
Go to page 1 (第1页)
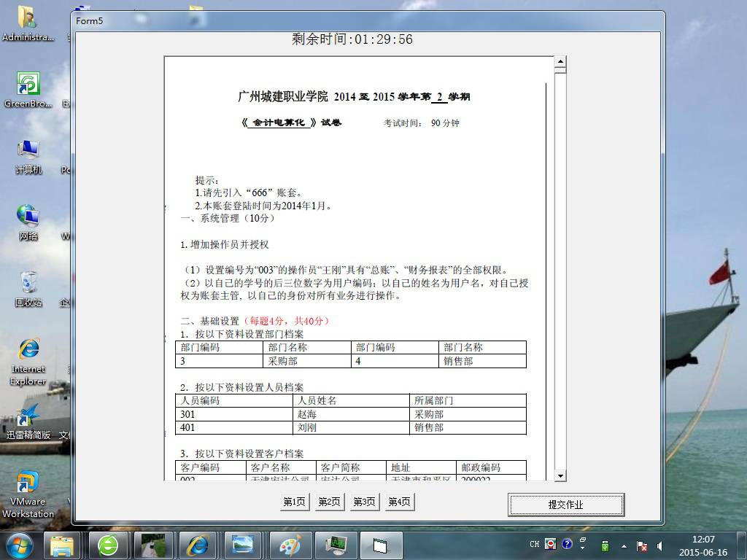pos(295,502)
